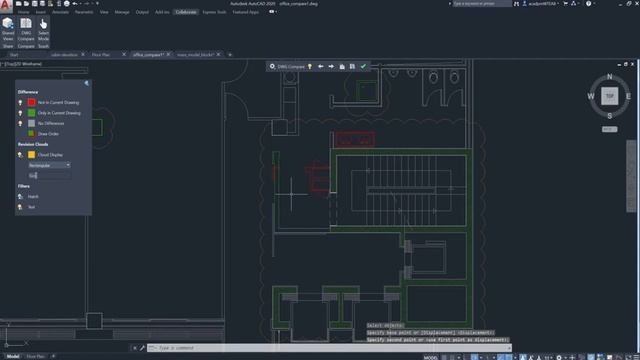Screen dimensions: 640x360
Task: Toggle visibility of Only in Current Drawing
Action: [x=20, y=113]
